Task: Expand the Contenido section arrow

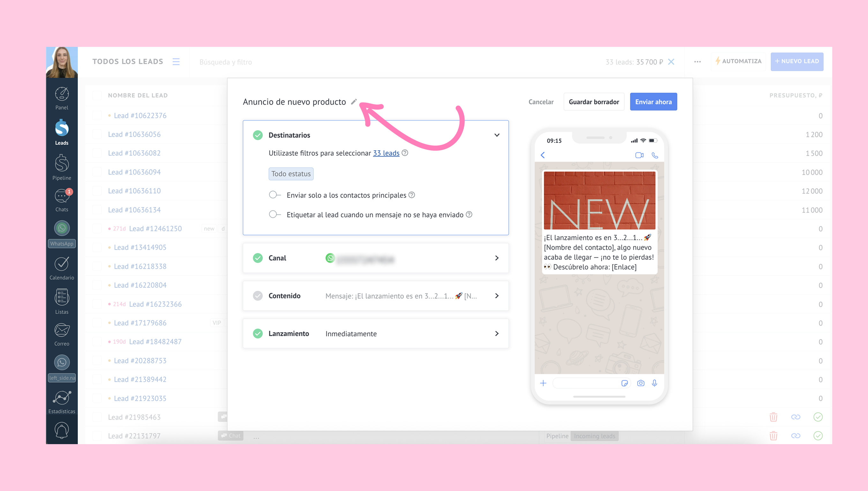Action: pyautogui.click(x=497, y=296)
